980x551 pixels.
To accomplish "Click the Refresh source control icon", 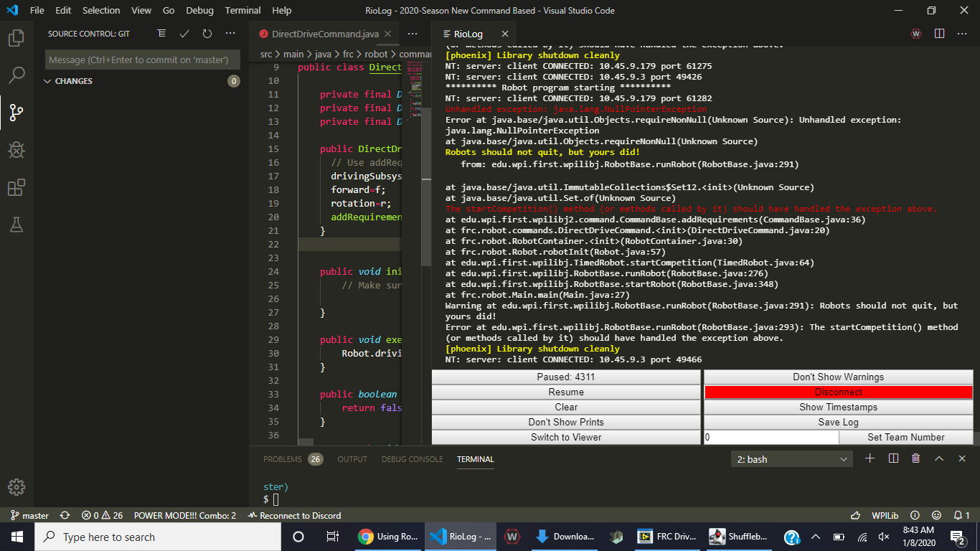I will (x=207, y=34).
